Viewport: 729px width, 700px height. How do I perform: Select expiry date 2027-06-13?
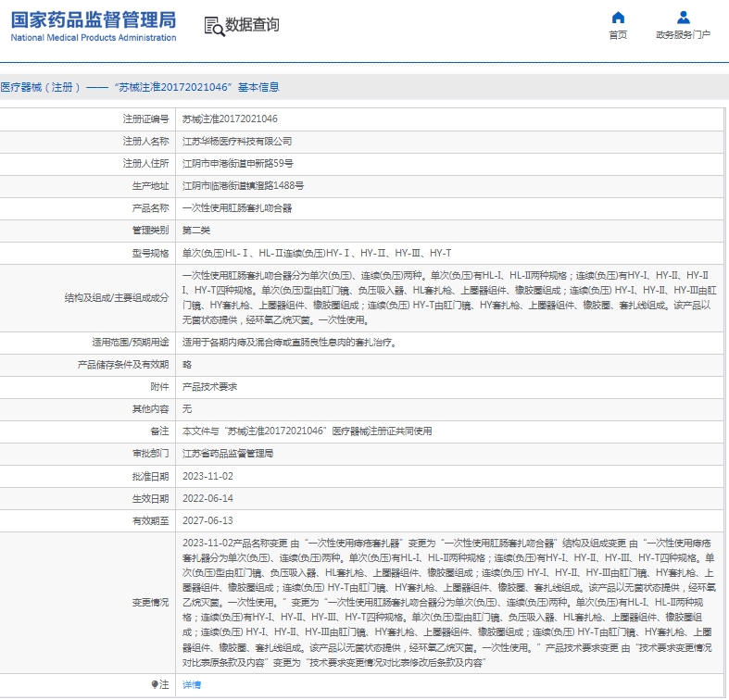coord(207,521)
